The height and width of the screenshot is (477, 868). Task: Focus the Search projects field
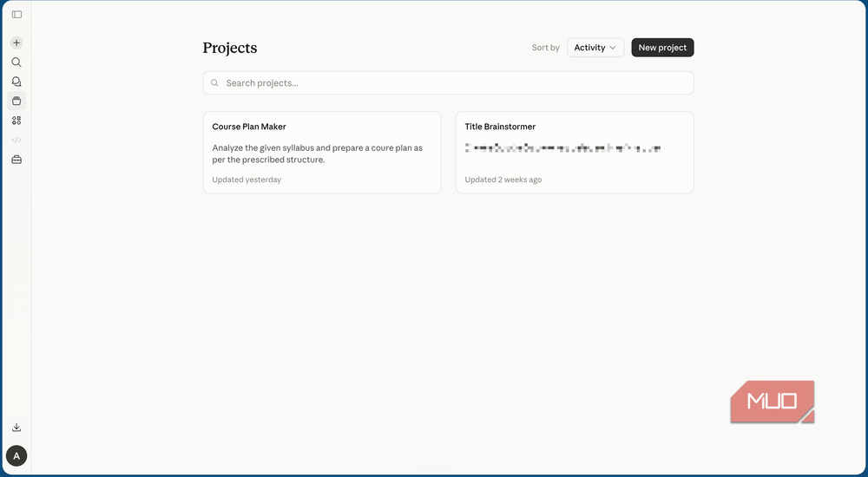click(x=448, y=83)
